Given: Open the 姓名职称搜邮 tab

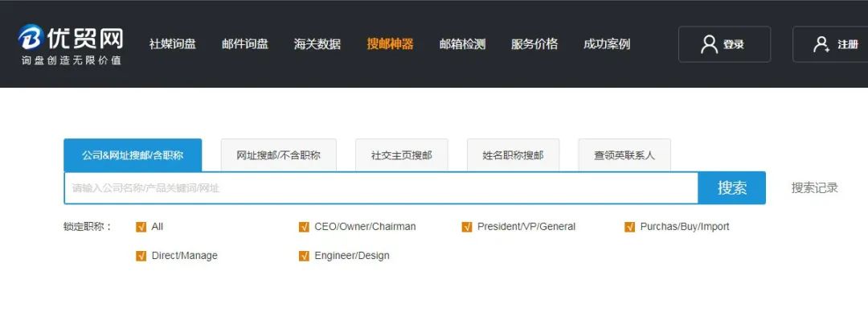Looking at the screenshot, I should point(513,155).
